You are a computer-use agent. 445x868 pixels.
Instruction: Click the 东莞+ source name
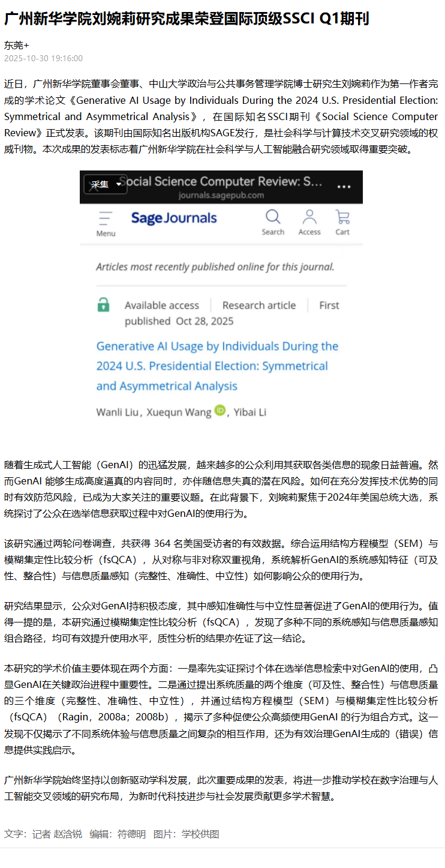click(x=16, y=45)
